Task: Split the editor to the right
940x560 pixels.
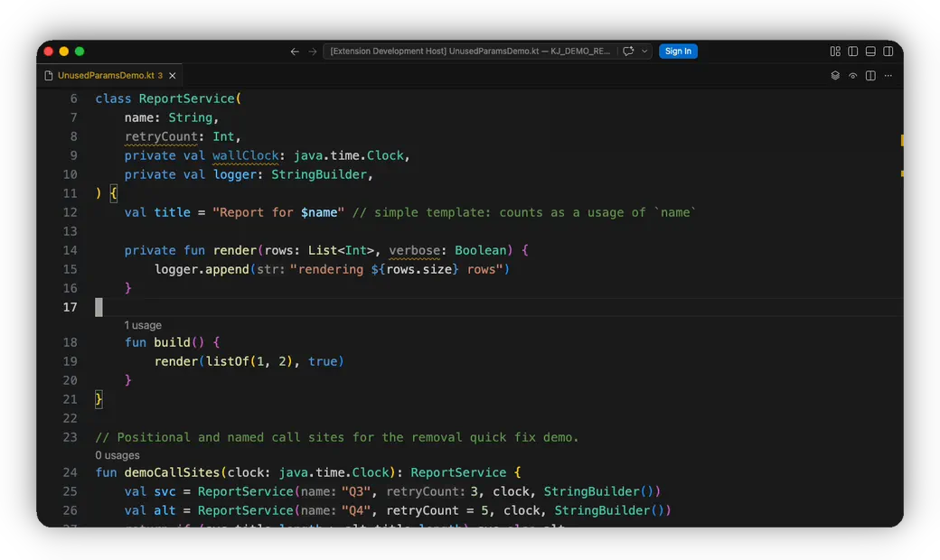Action: tap(870, 76)
